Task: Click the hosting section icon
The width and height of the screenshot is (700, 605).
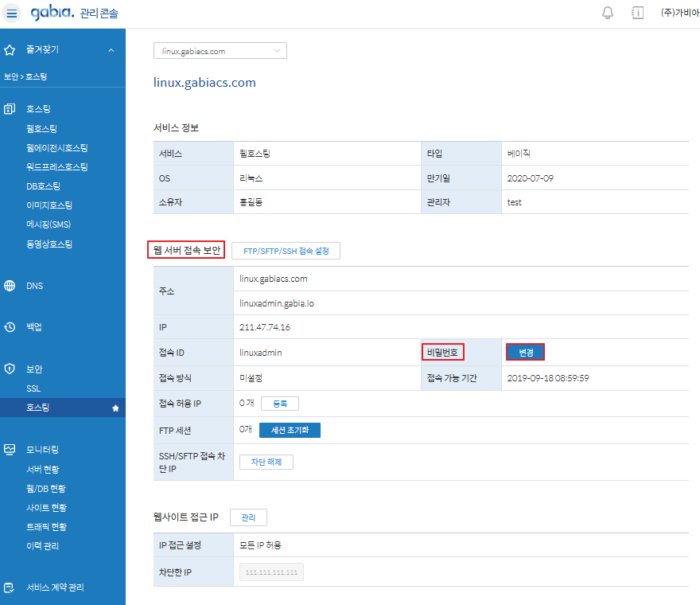Action: point(10,109)
